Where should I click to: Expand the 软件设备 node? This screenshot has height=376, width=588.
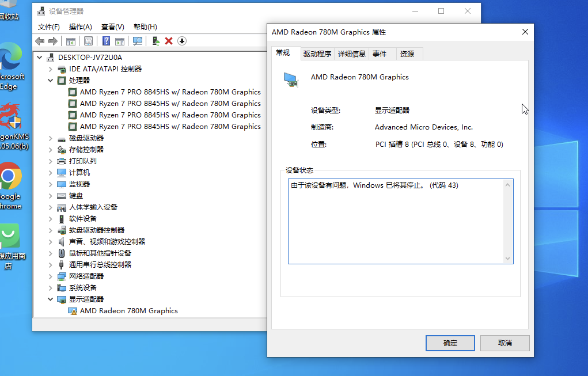pyautogui.click(x=50, y=219)
